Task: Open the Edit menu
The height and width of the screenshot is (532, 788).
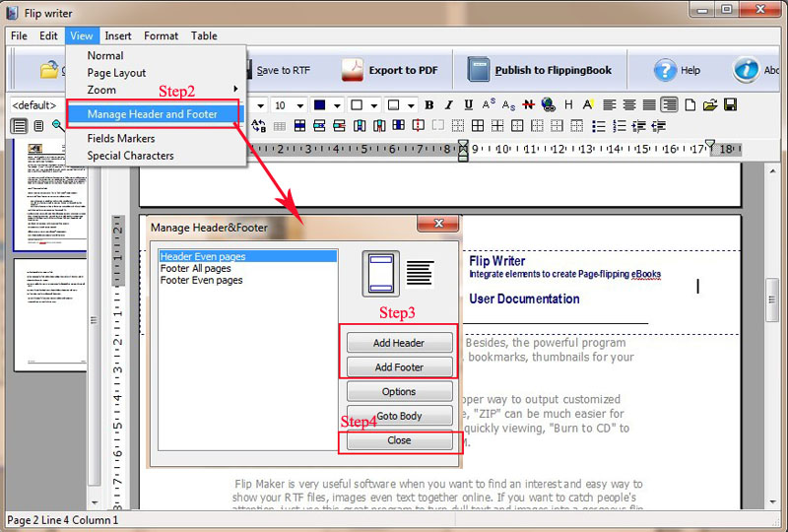Action: pyautogui.click(x=48, y=35)
